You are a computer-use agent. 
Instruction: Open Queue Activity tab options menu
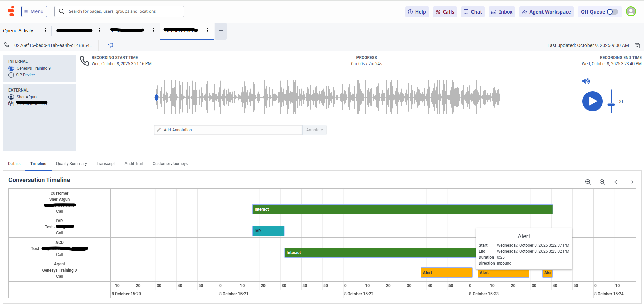click(x=45, y=31)
